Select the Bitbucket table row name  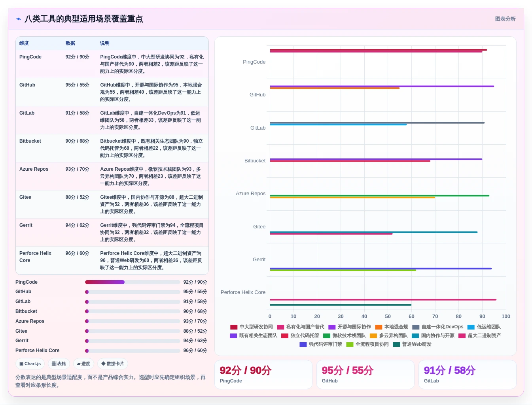[x=30, y=141]
